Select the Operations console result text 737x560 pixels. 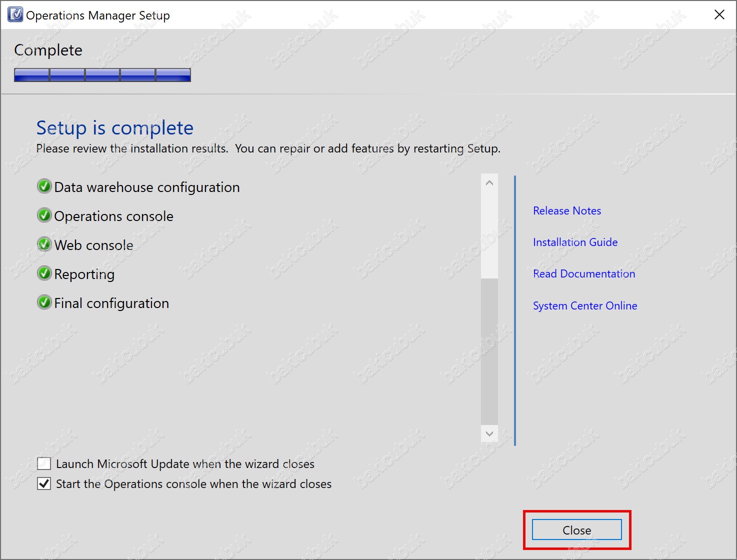click(x=114, y=216)
